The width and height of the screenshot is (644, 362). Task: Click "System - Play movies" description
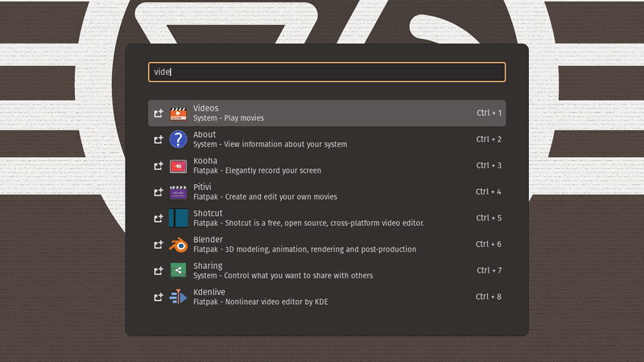229,118
